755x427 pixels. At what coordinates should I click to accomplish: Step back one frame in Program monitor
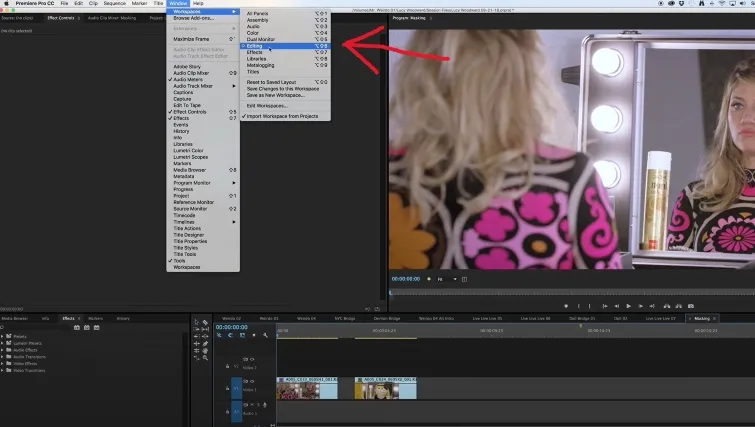[617, 306]
